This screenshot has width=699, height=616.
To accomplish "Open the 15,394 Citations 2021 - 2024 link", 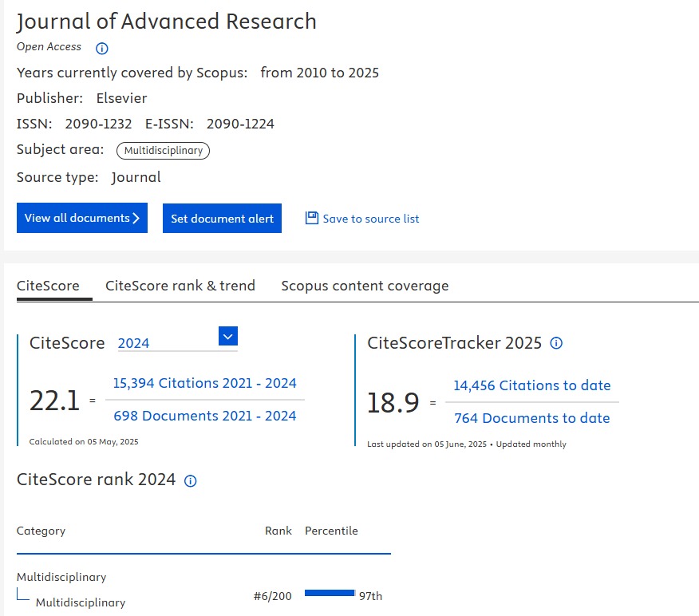I will point(204,383).
